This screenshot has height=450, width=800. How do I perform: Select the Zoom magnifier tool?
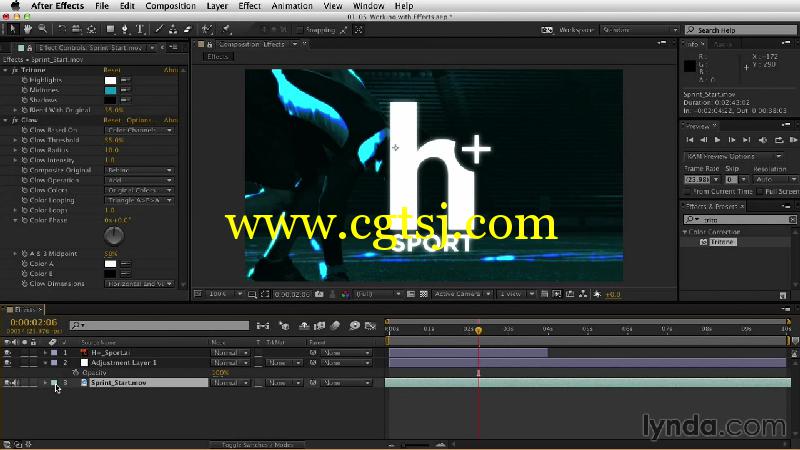pos(43,30)
